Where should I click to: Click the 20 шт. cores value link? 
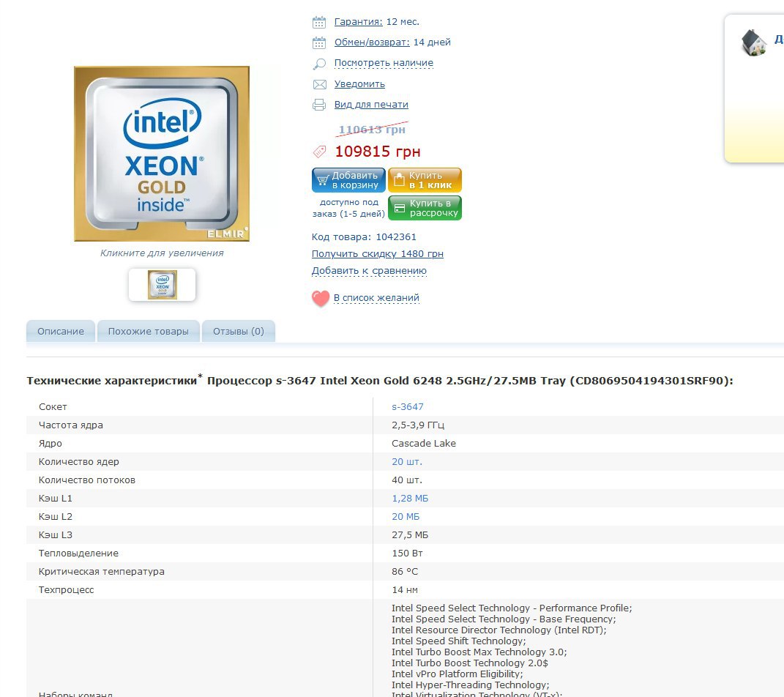tap(407, 462)
